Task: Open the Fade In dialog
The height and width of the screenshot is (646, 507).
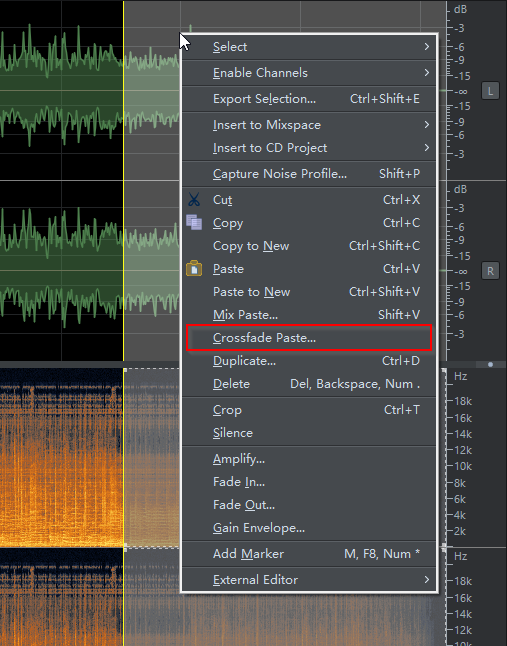Action: pos(309,482)
